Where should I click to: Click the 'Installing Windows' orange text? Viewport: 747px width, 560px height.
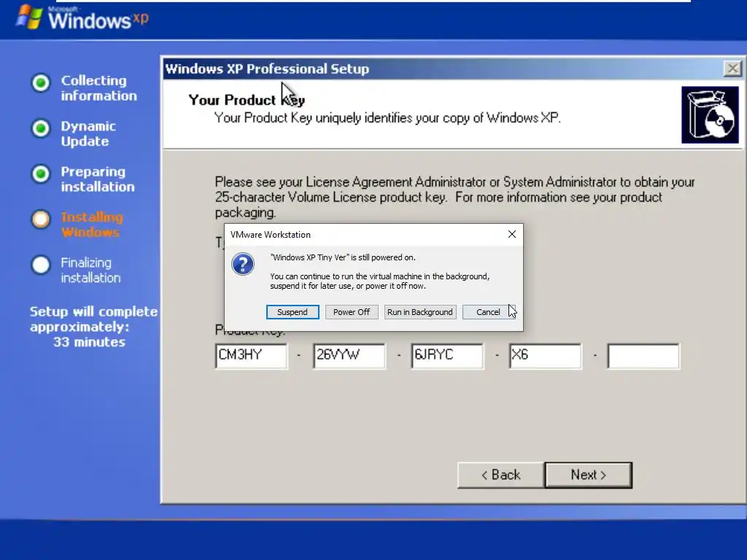[92, 225]
